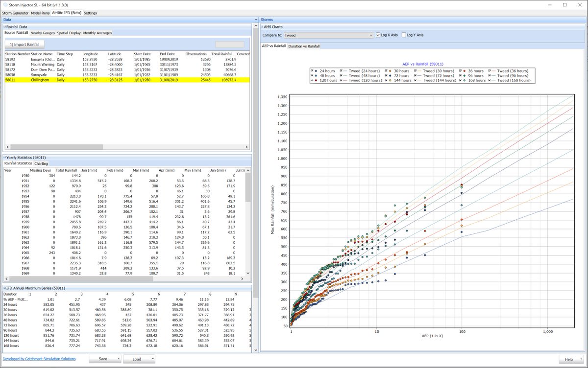Uncheck the 48 hours legend series checkbox
Screen dimensions: 588x368
[x=312, y=76]
